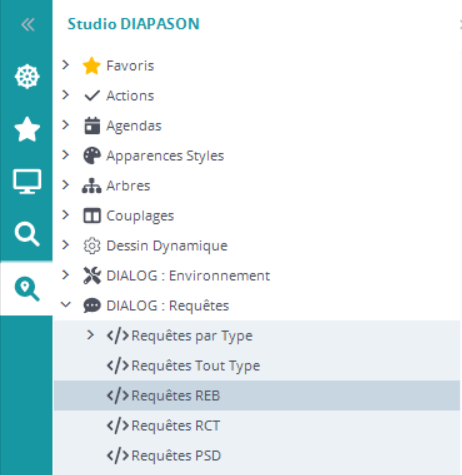Viewport: 462px width, 475px height.
Task: Expand the Favoris tree node
Action: (x=65, y=65)
